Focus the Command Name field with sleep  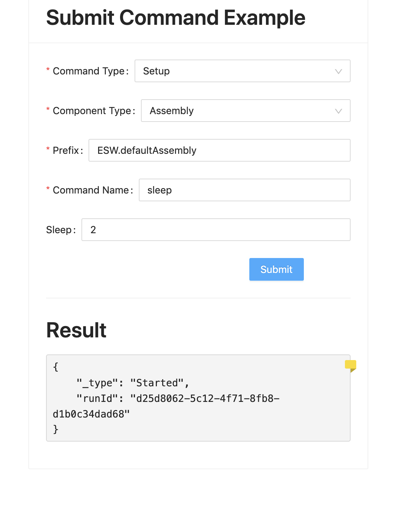click(x=245, y=190)
